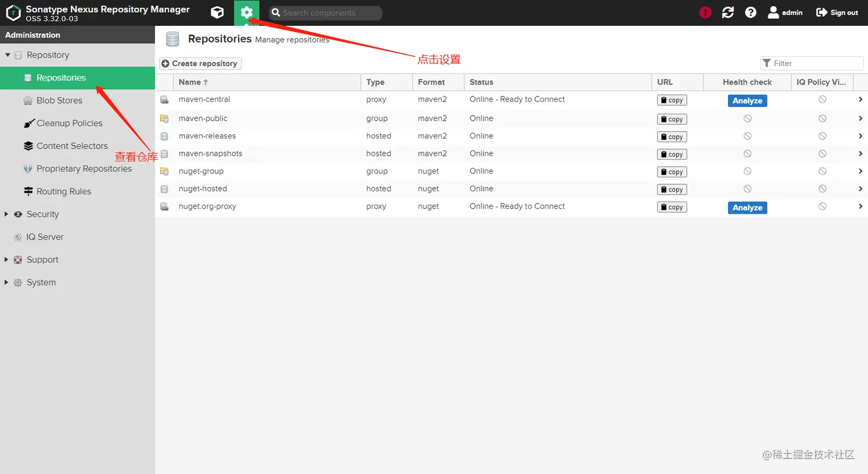Sort by the Type column header
Viewport: 868px width, 474px height.
coord(386,82)
